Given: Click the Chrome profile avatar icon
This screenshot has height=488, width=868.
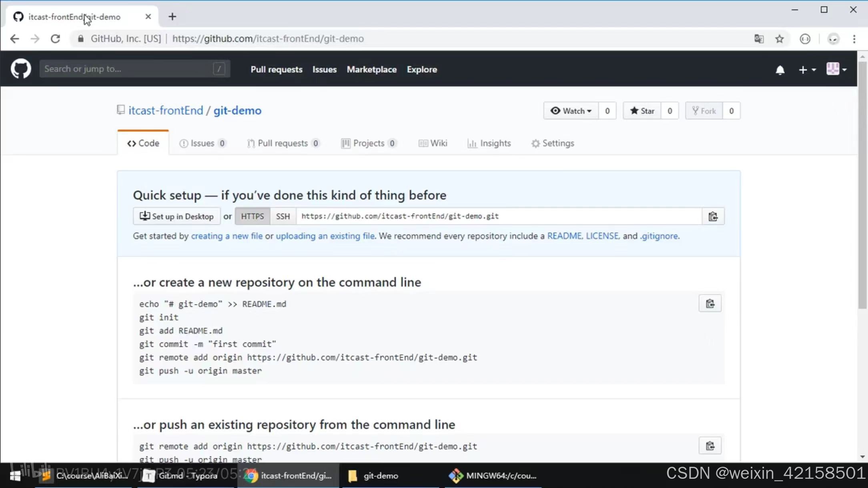Looking at the screenshot, I should 833,39.
